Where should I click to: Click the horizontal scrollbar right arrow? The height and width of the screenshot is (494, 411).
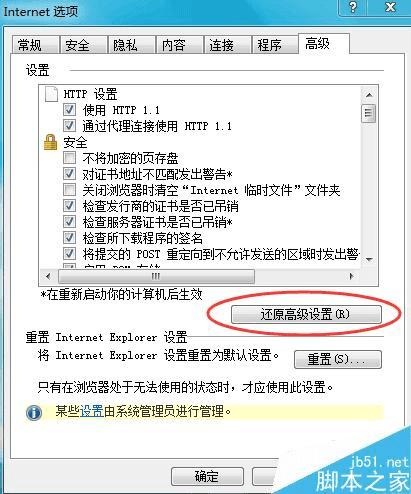(351, 276)
